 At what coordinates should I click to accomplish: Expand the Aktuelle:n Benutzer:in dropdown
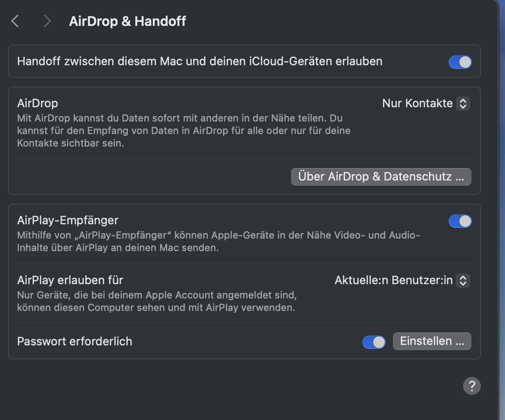click(x=394, y=281)
